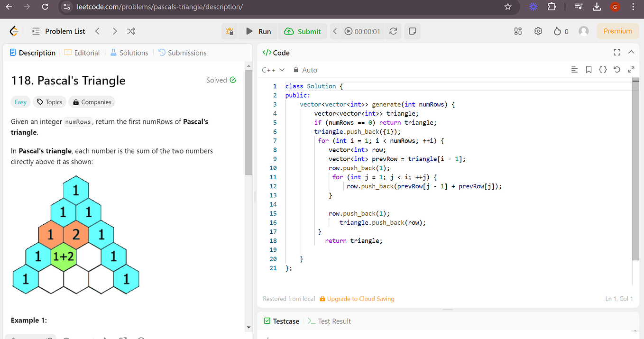Click the format code icon
644x339 pixels.
574,70
